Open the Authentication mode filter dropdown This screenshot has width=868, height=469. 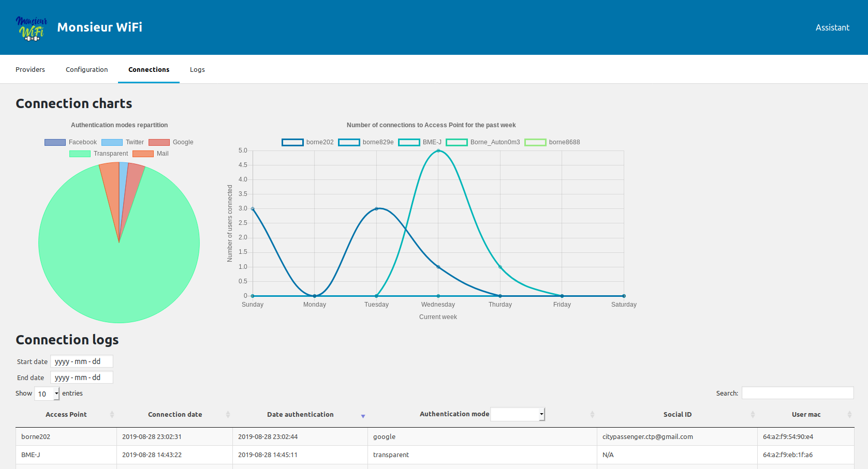click(518, 414)
